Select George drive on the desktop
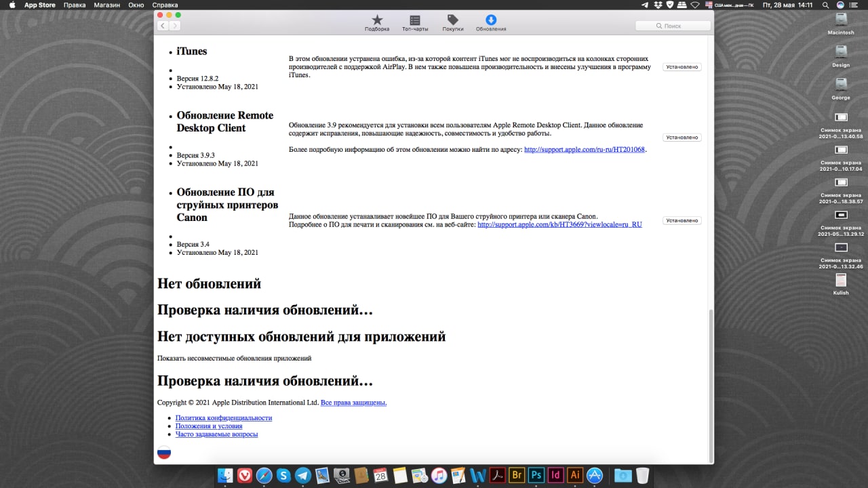This screenshot has width=868, height=488. 841,88
